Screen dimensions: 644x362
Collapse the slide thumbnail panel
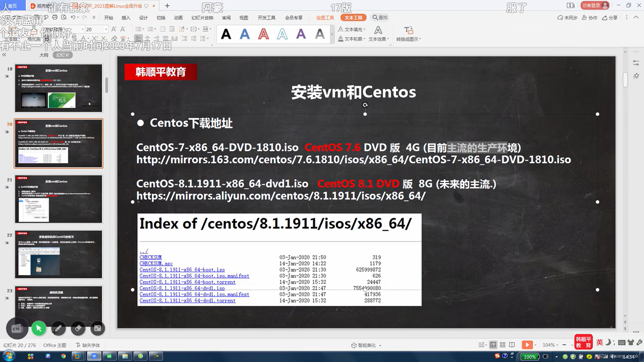click(4, 55)
